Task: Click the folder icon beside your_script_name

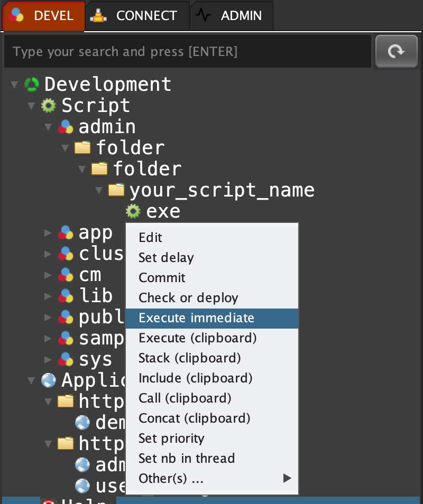Action: [x=116, y=190]
